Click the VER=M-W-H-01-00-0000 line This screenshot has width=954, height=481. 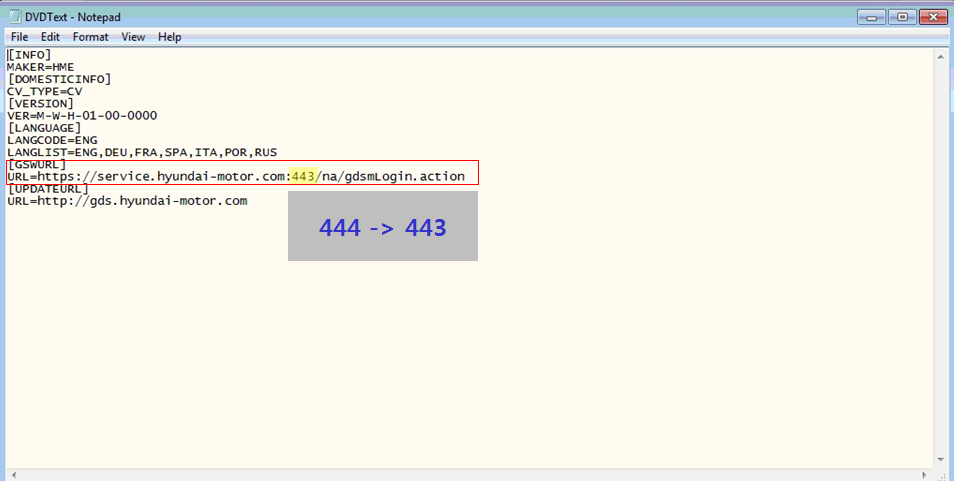pos(82,116)
